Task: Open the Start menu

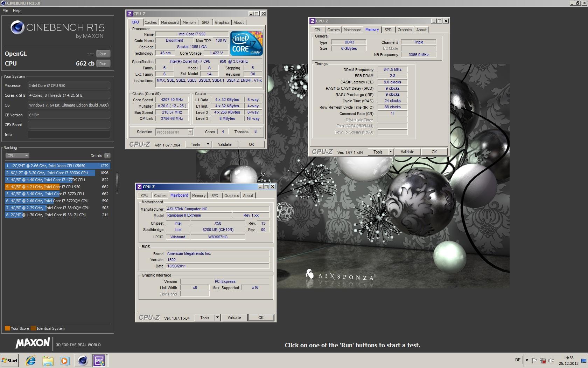Action: coord(9,360)
